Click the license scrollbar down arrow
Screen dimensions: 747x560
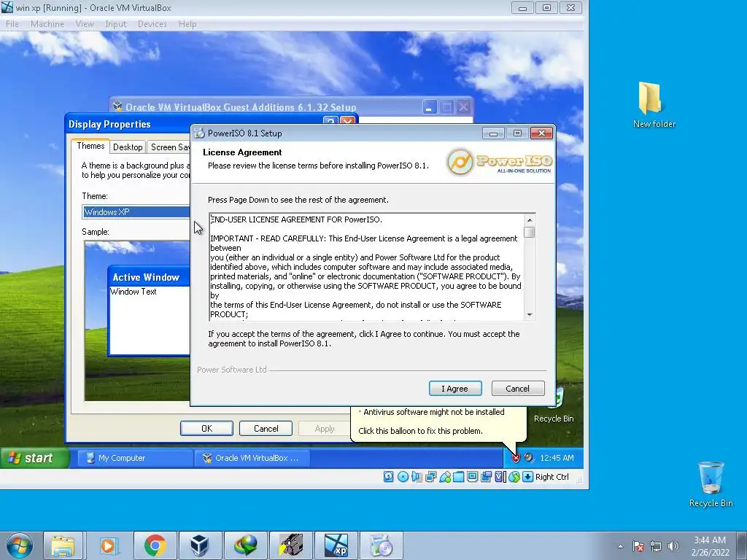[x=530, y=315]
